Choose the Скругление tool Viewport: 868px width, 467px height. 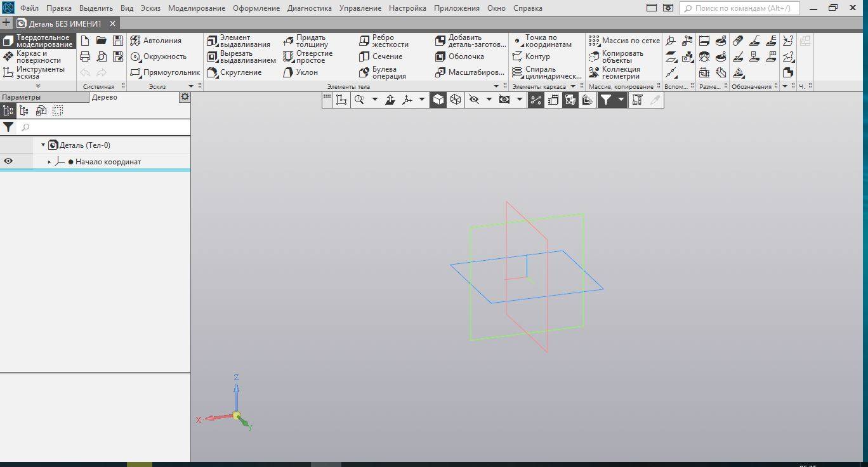234,72
